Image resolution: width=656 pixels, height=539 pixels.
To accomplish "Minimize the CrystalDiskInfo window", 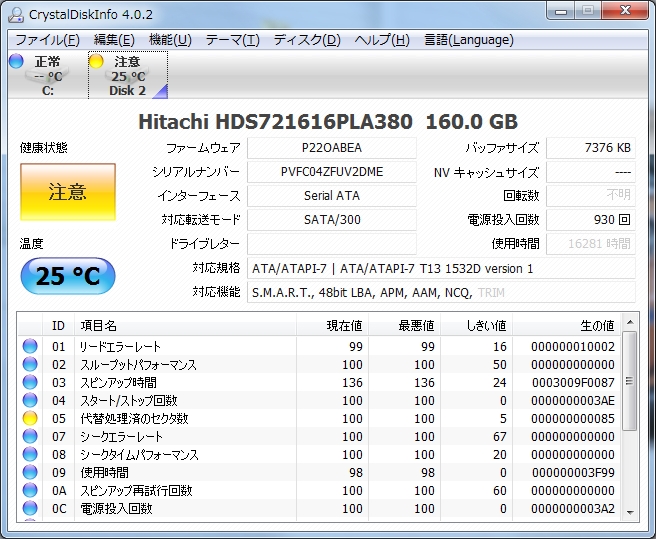I will point(561,11).
